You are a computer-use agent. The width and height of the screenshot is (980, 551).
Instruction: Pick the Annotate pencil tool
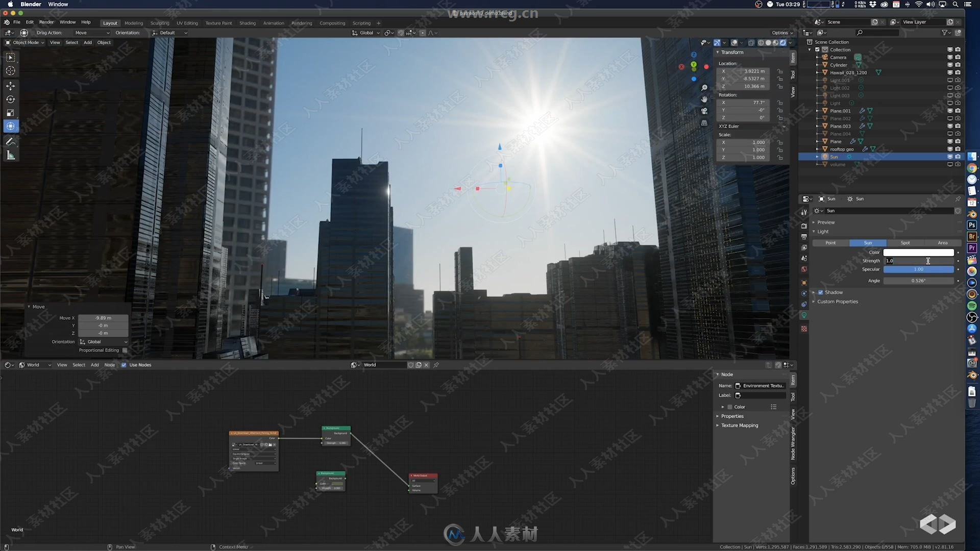[10, 141]
